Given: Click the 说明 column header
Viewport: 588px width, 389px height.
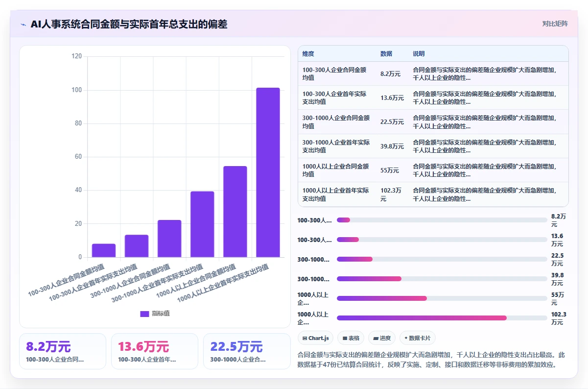Looking at the screenshot, I should click(419, 53).
